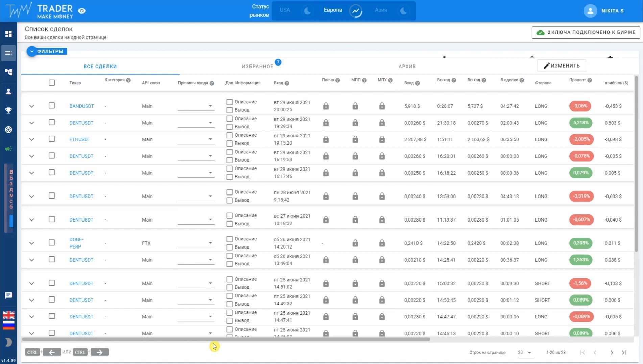The height and width of the screenshot is (364, 643).
Task: Select USA market status
Action: point(285,10)
